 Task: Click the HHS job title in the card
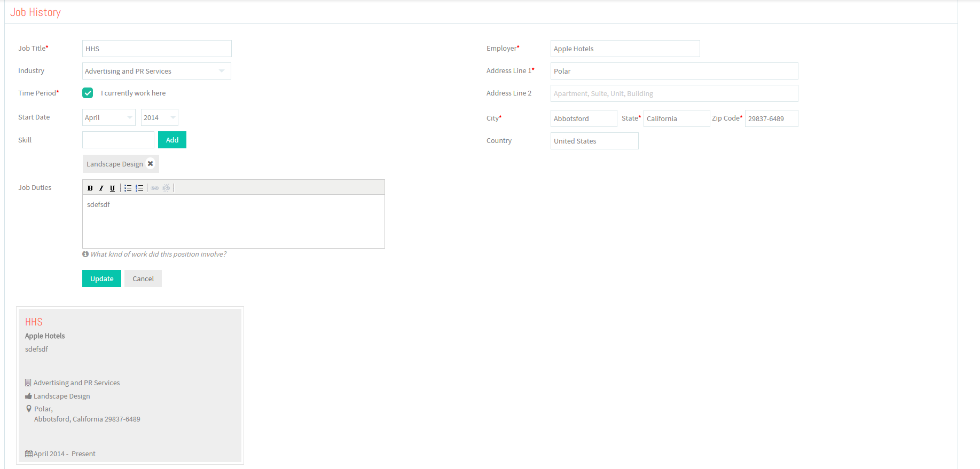34,322
